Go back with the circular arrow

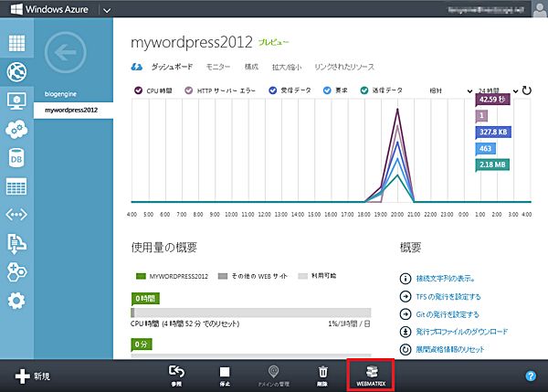66,52
